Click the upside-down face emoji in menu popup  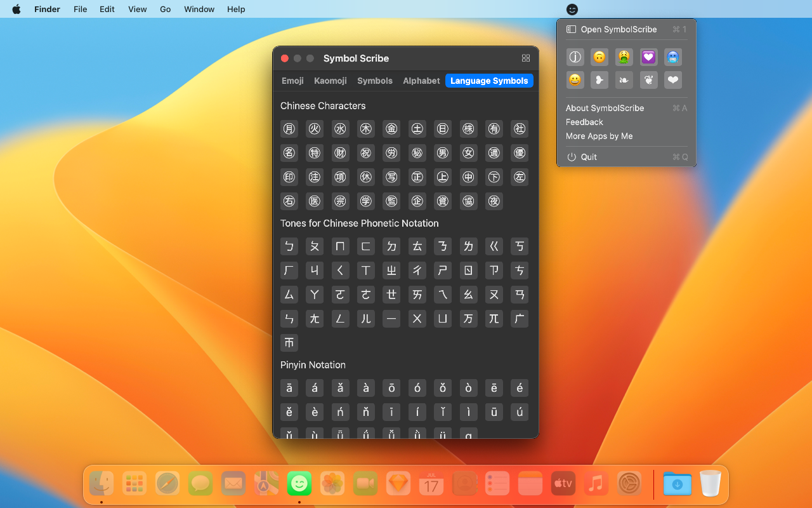pyautogui.click(x=599, y=57)
